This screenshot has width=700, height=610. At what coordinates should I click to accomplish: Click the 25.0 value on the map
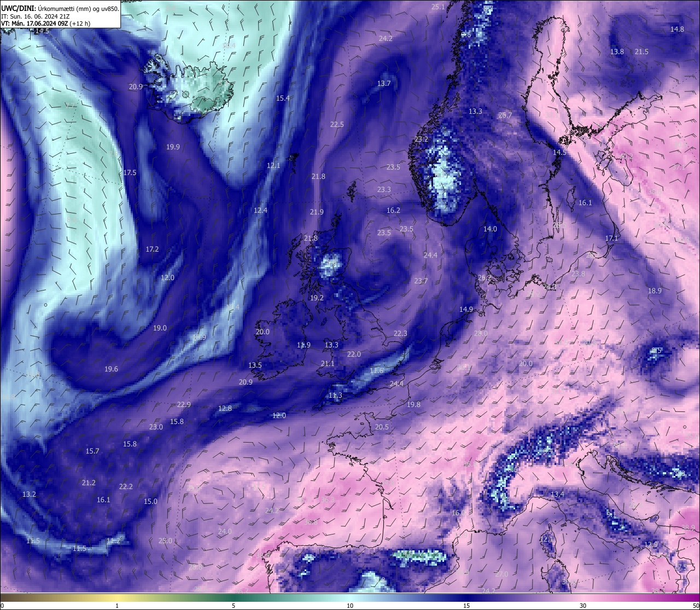click(165, 541)
